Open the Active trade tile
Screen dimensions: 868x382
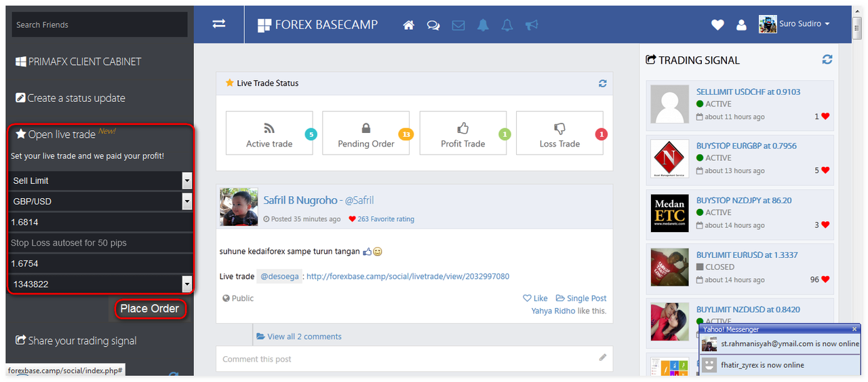[x=269, y=133]
